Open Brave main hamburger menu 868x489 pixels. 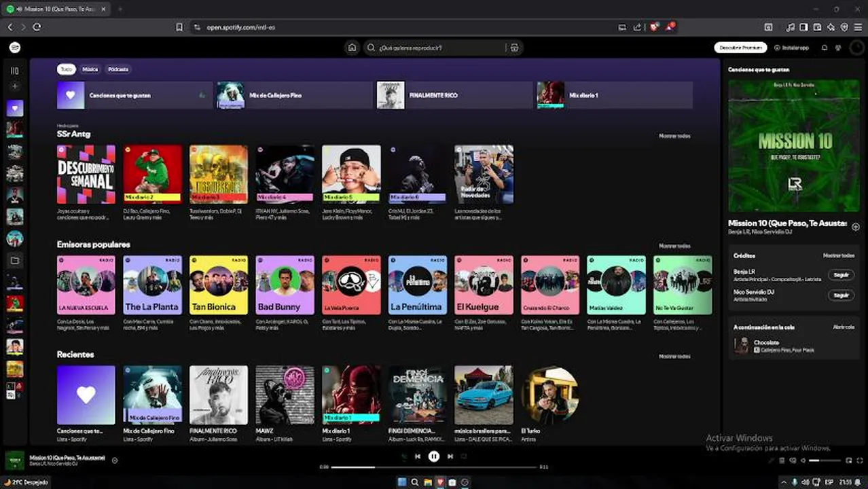(x=858, y=27)
